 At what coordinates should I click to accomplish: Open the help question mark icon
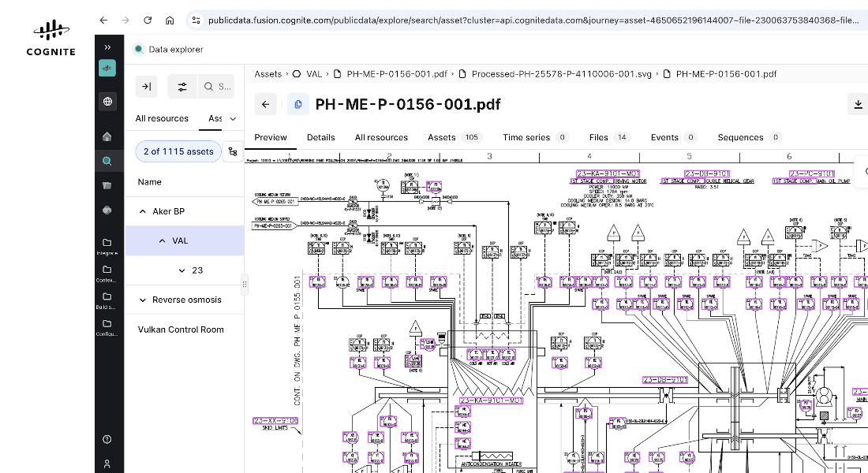tap(107, 439)
